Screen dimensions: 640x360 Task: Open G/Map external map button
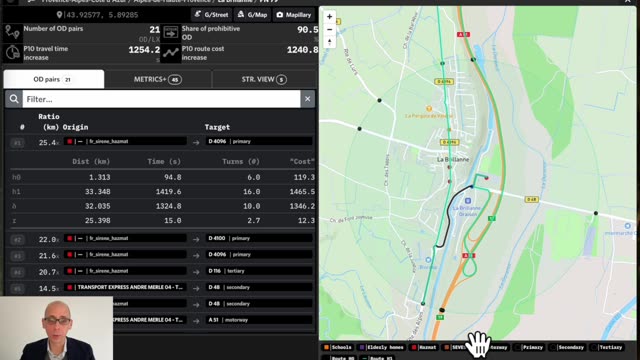253,15
